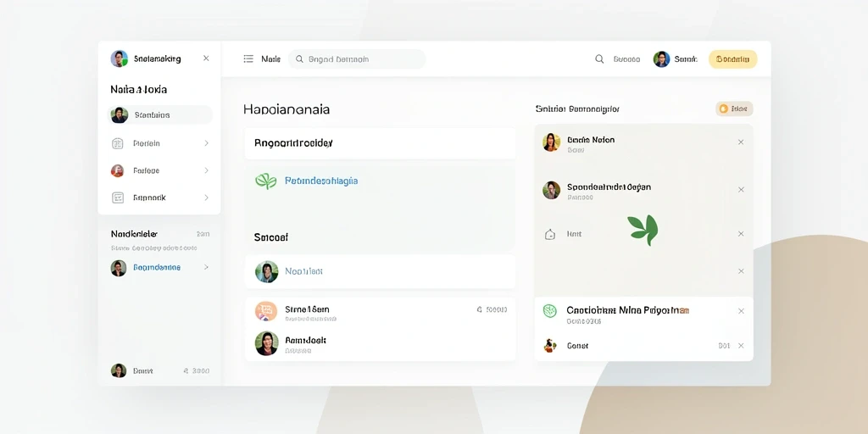Dismiss the Spondoainidni Oojan row with X
This screenshot has width=868, height=434.
pyautogui.click(x=741, y=189)
